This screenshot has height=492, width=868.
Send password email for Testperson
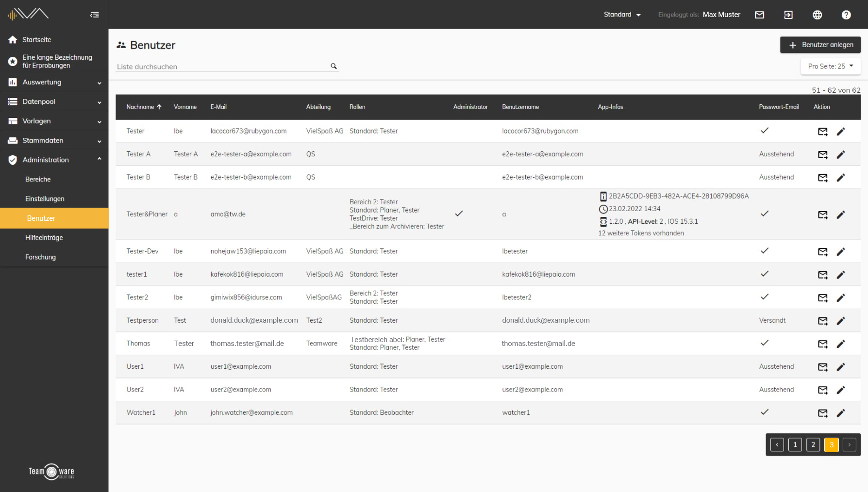pos(823,321)
